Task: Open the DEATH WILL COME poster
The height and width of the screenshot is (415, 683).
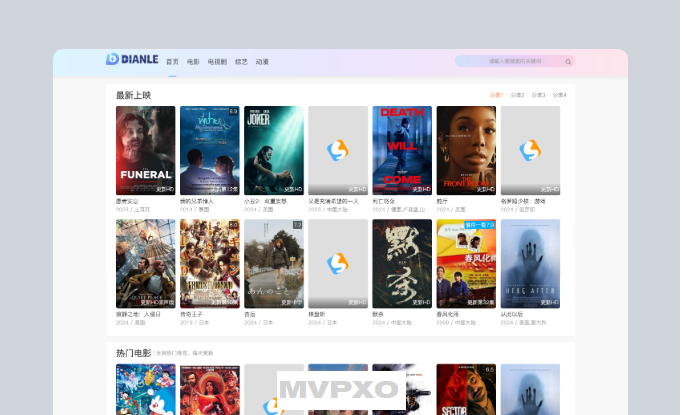Action: [402, 150]
